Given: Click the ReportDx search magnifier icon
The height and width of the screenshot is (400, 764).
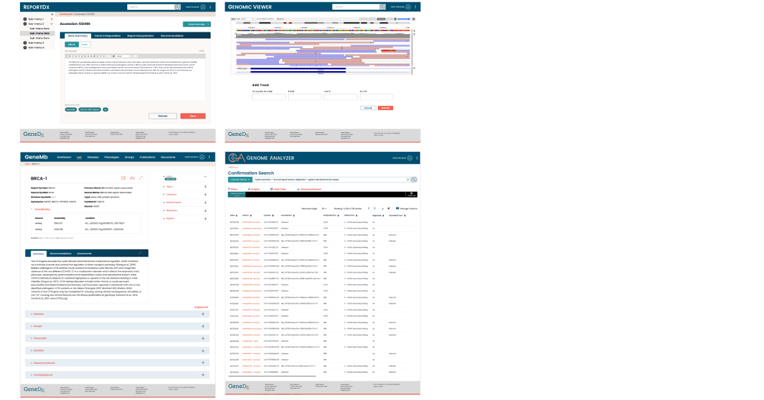Looking at the screenshot, I should click(x=178, y=7).
